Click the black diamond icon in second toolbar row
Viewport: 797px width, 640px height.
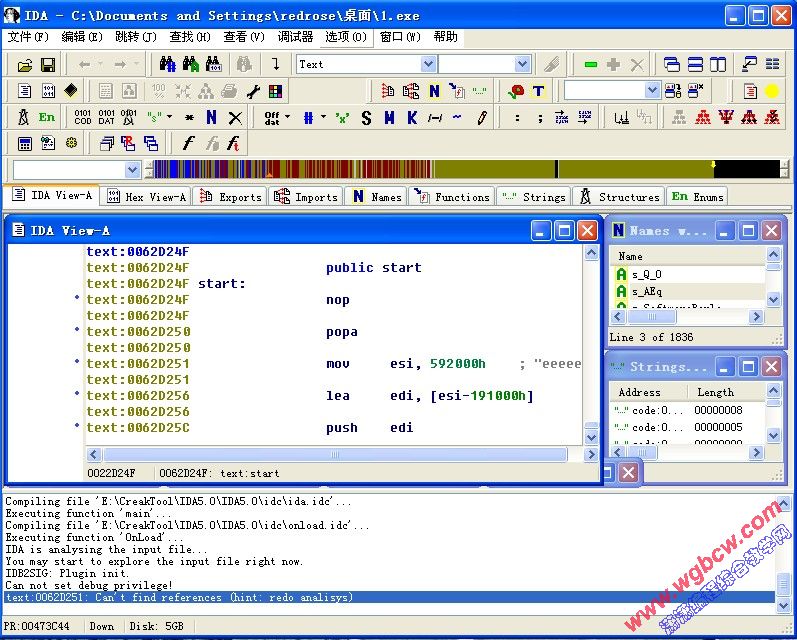click(71, 91)
